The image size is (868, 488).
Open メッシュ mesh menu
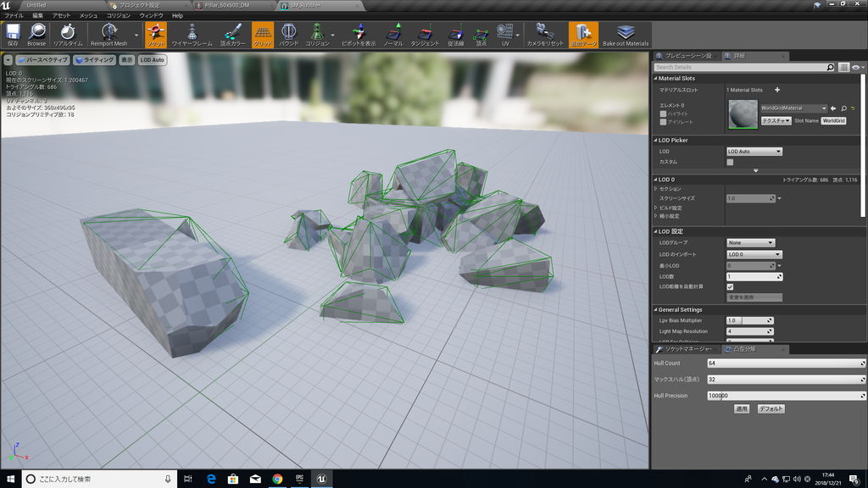point(88,15)
